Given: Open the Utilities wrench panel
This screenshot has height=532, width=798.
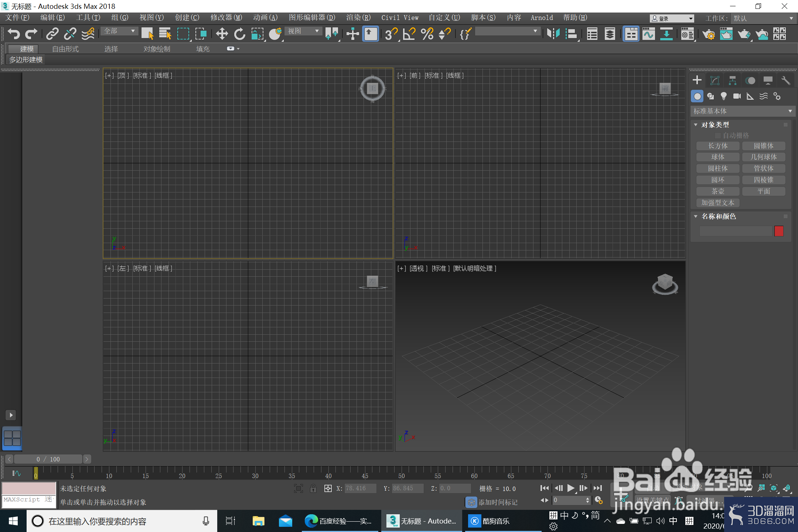Looking at the screenshot, I should point(786,81).
